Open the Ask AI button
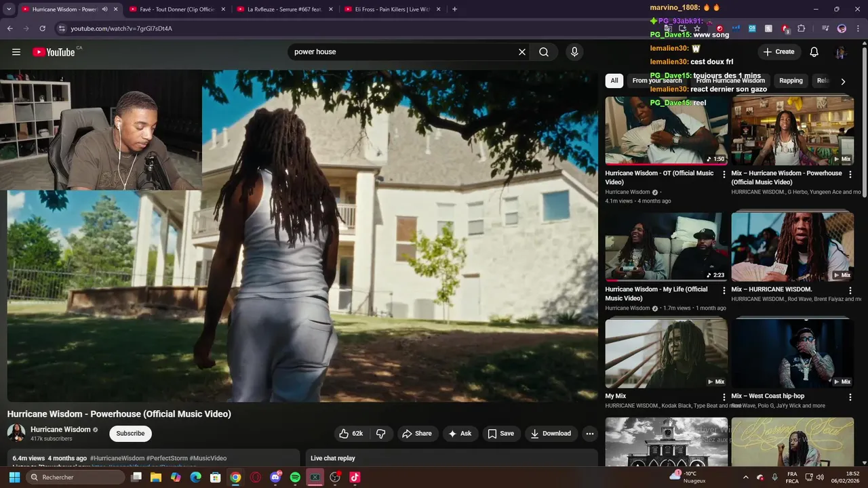The height and width of the screenshot is (488, 868). point(460,434)
